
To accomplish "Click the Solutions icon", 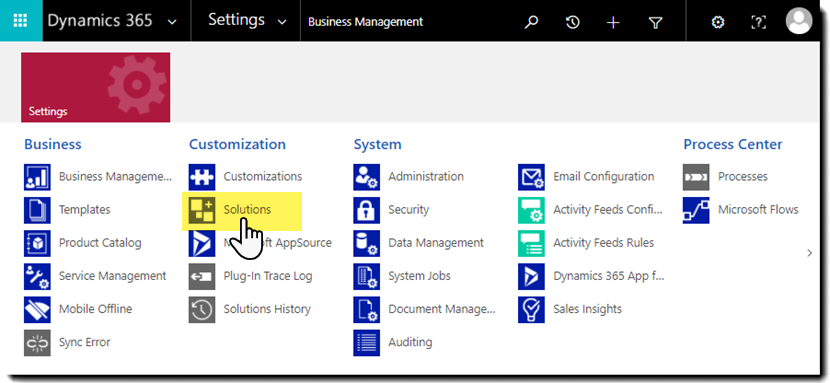I will click(202, 210).
